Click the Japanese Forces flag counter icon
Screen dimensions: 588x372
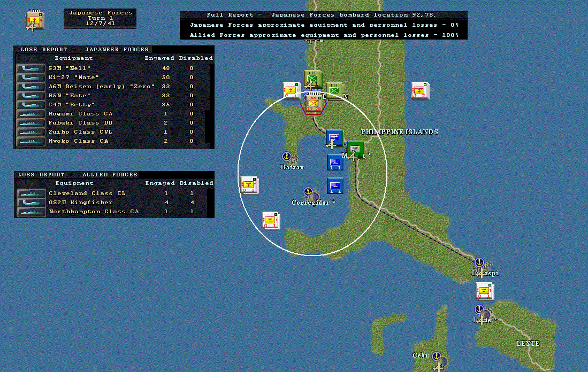pyautogui.click(x=34, y=21)
